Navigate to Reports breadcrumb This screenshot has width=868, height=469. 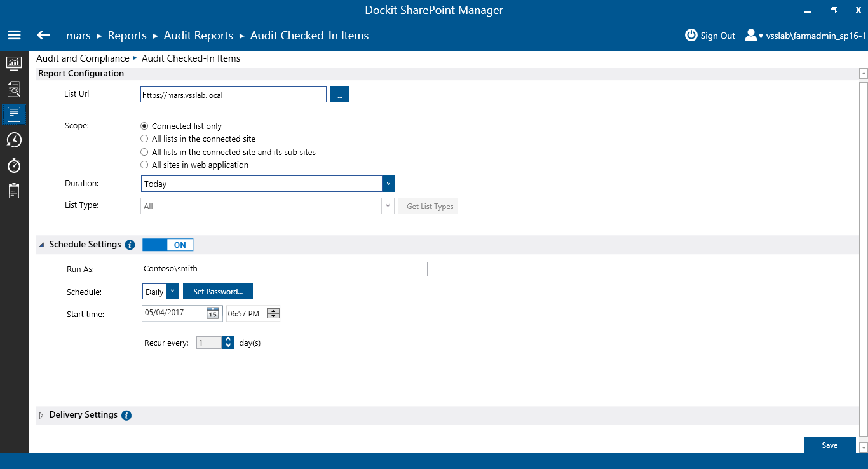click(x=127, y=36)
